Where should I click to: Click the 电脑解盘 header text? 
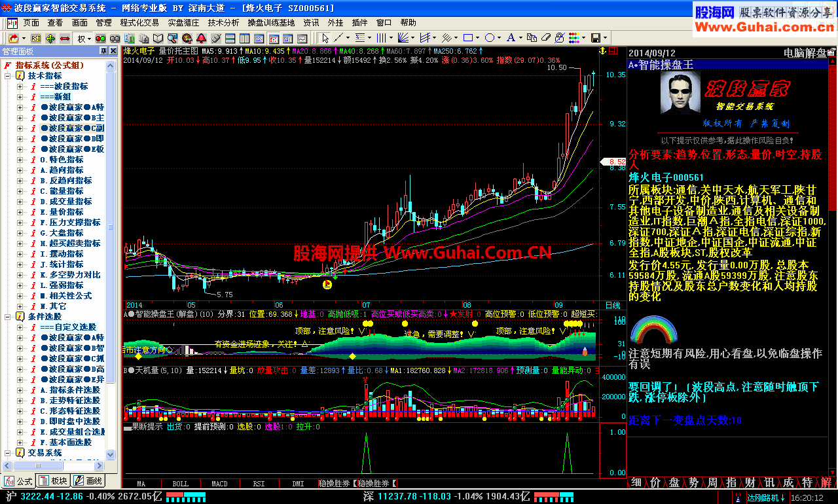pos(805,52)
